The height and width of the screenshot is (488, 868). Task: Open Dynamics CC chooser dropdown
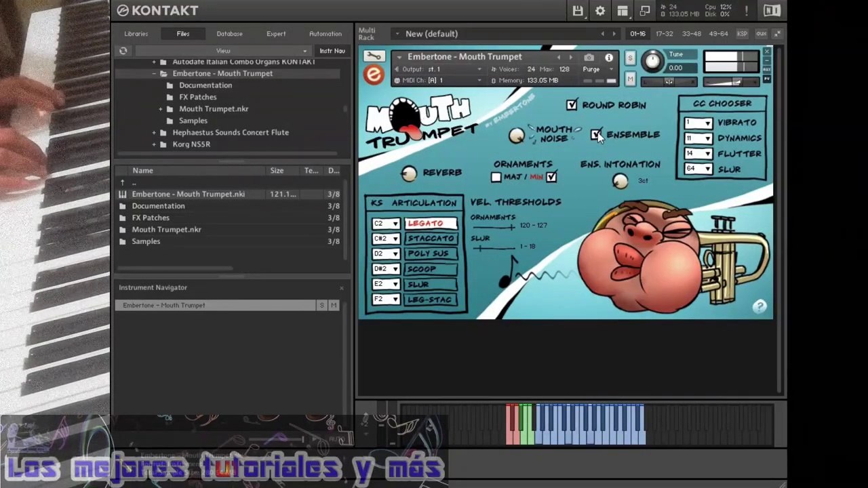(698, 138)
